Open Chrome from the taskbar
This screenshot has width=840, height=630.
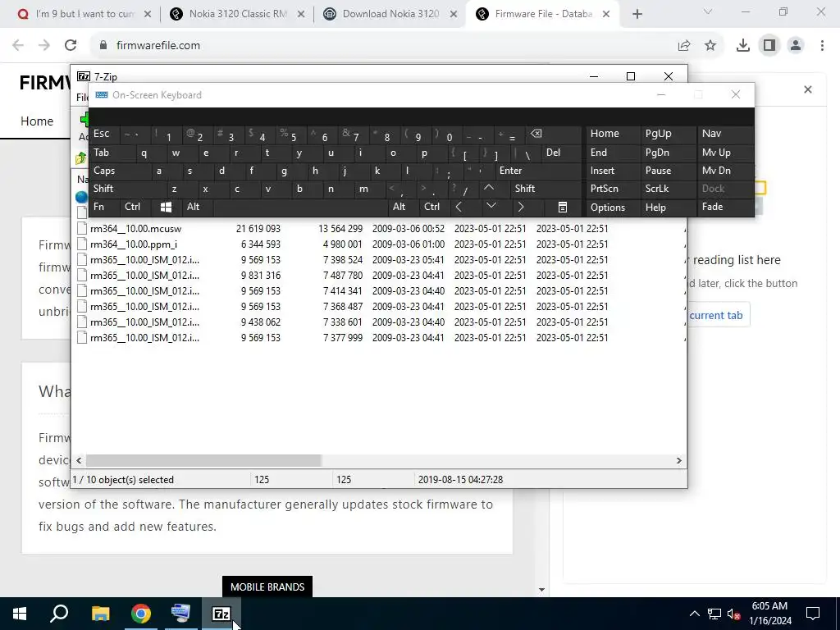tap(141, 614)
